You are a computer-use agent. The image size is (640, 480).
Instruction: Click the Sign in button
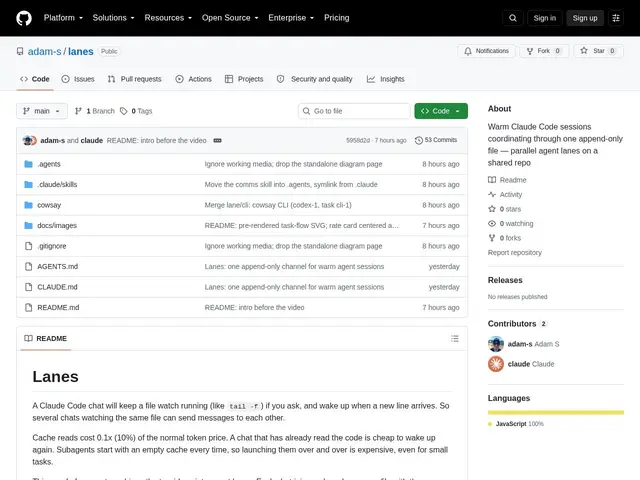pyautogui.click(x=544, y=18)
